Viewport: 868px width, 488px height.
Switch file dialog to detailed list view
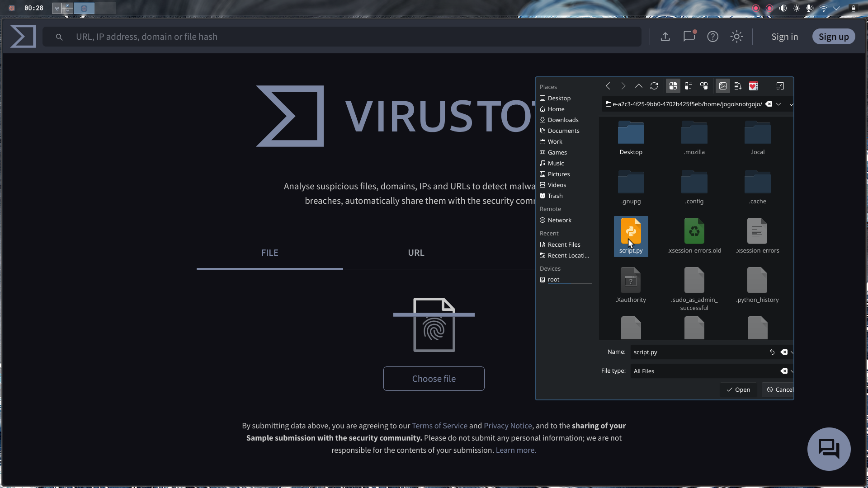pos(689,86)
